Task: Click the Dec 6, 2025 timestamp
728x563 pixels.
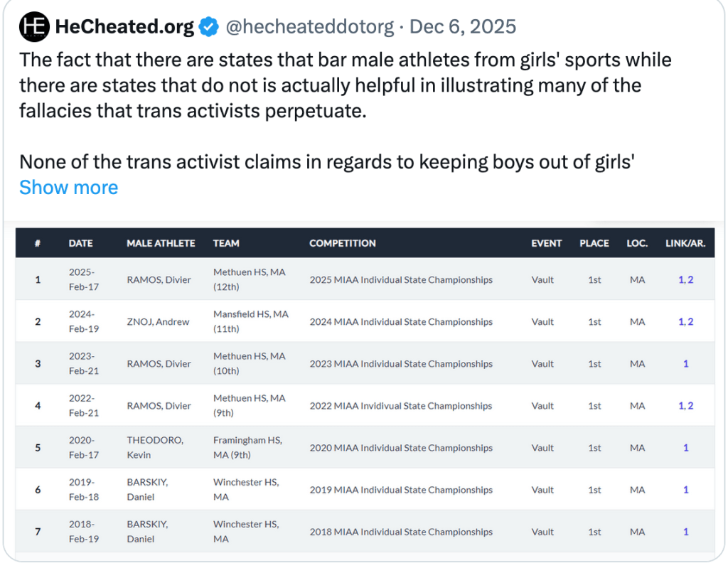Action: coord(463,27)
